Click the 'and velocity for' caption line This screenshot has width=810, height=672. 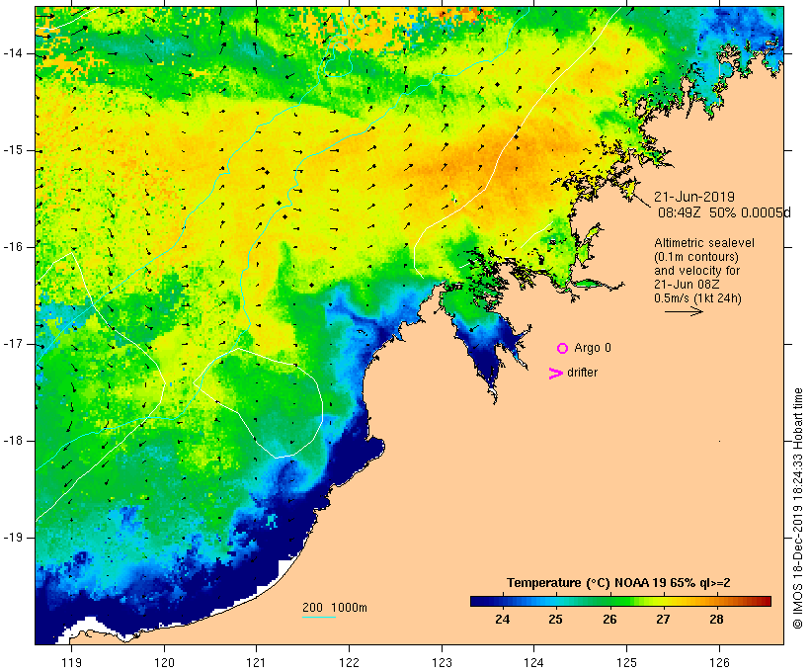696,271
